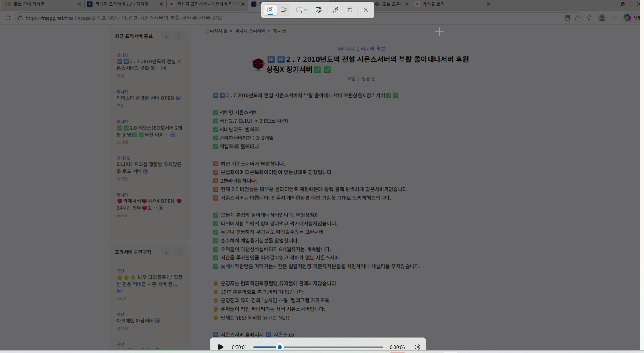Viewport: 644px width, 353px height.
Task: Close the 홍보 안내 게시판 tab
Action: (x=79, y=4)
